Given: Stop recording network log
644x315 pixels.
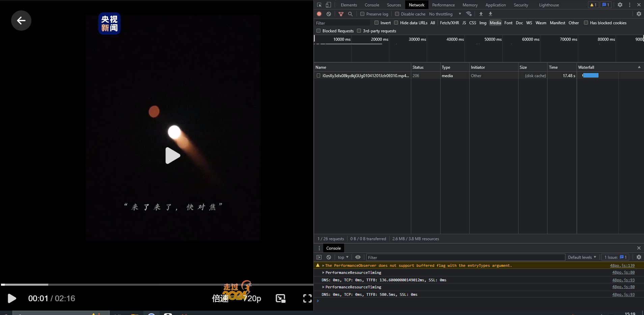Looking at the screenshot, I should (319, 14).
